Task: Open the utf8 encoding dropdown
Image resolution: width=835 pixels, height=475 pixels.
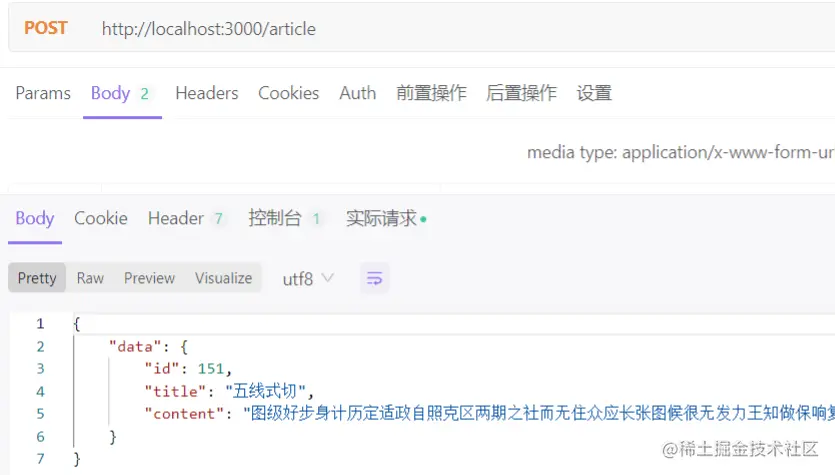Action: [x=308, y=279]
